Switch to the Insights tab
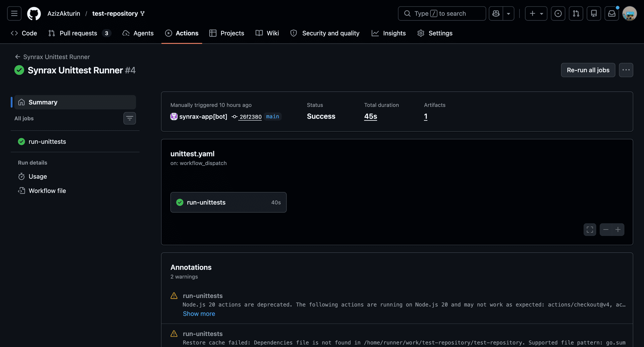644x347 pixels. (389, 33)
